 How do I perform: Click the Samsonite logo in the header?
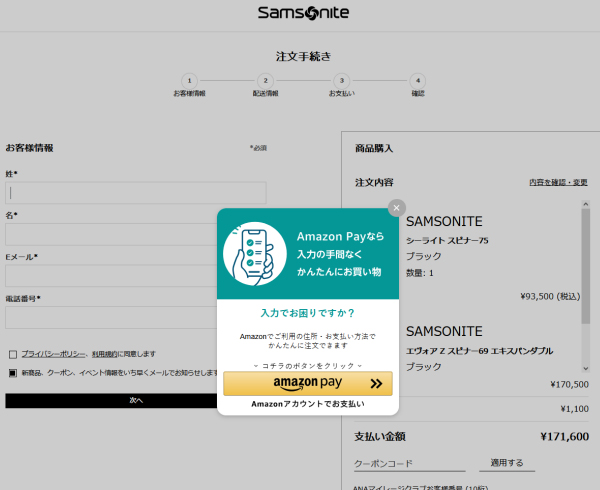(x=303, y=13)
